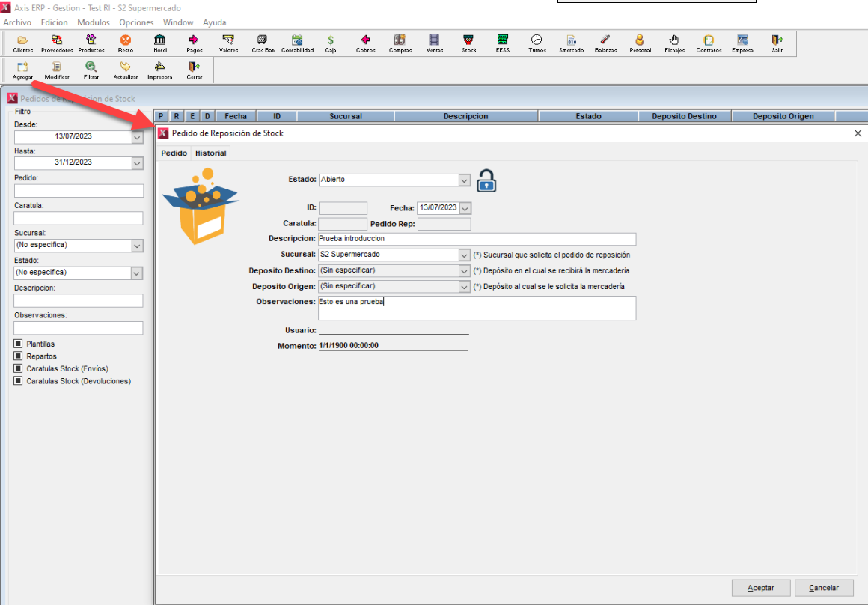Viewport: 868px width, 605px height.
Task: Open the Clientes module icon
Action: pyautogui.click(x=22, y=43)
